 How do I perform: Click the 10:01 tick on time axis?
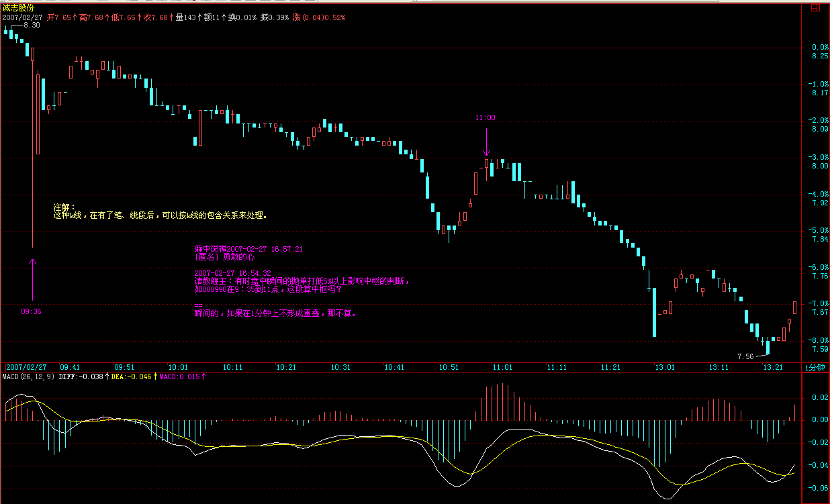(178, 367)
